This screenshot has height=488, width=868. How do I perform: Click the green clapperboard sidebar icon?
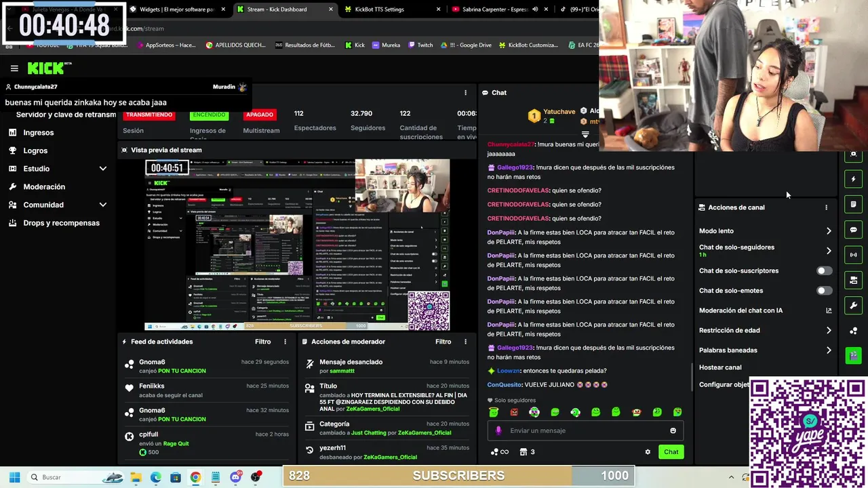853,355
